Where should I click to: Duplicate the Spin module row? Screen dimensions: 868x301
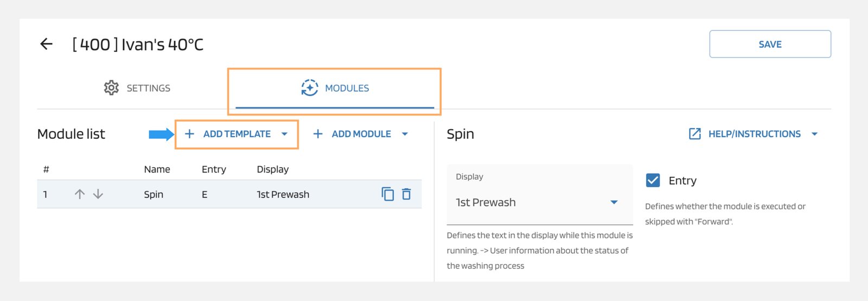387,194
